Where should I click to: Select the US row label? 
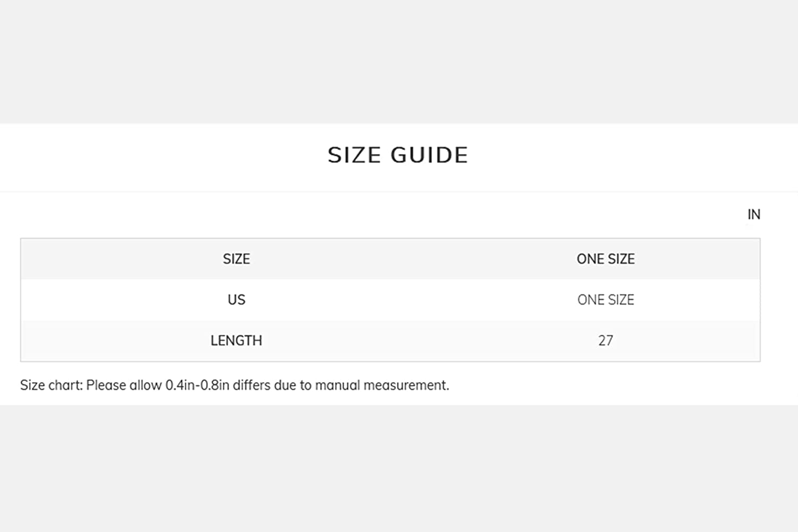click(236, 300)
